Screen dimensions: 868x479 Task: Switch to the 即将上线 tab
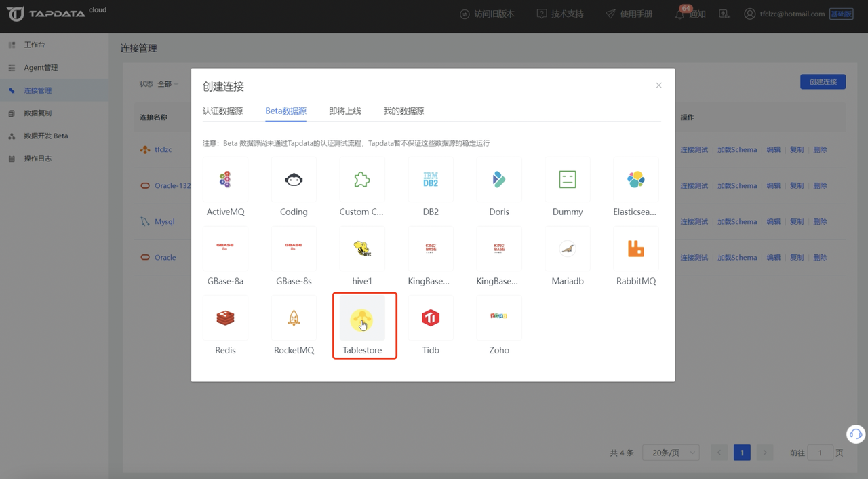tap(345, 111)
